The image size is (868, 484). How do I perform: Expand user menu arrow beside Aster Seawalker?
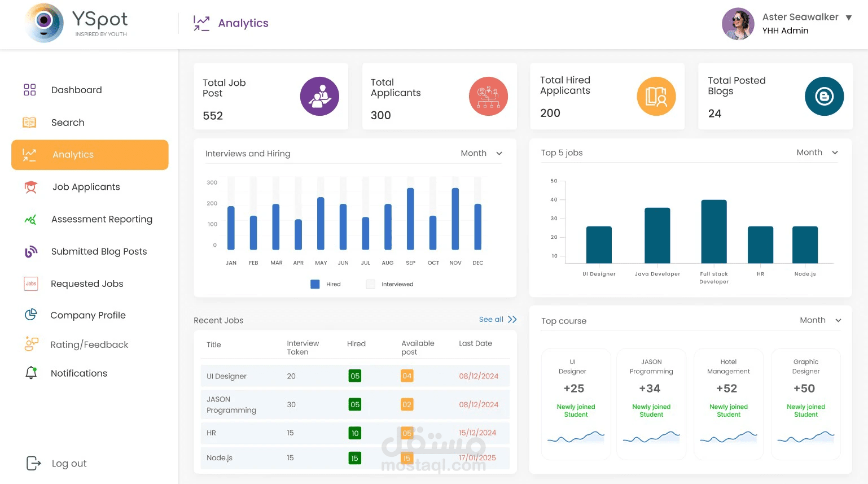[x=848, y=18]
